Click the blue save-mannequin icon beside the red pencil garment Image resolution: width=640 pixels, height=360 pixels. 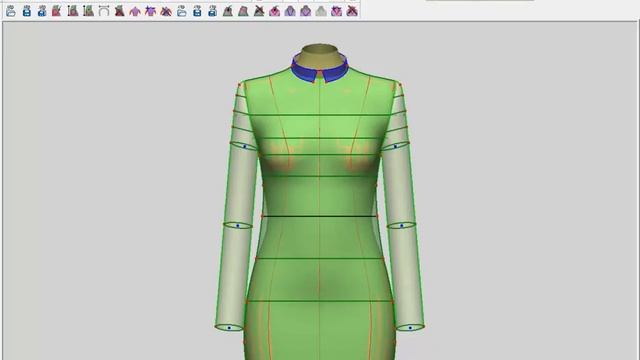click(42, 11)
